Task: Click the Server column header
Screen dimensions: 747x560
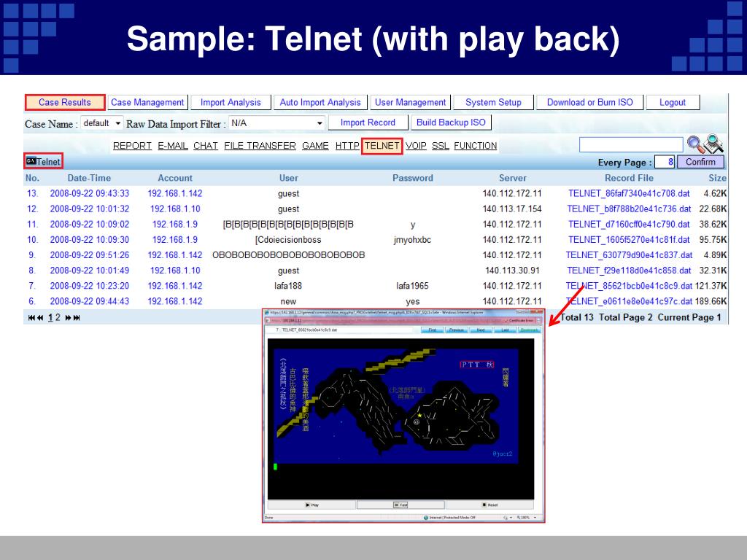Action: [x=513, y=178]
